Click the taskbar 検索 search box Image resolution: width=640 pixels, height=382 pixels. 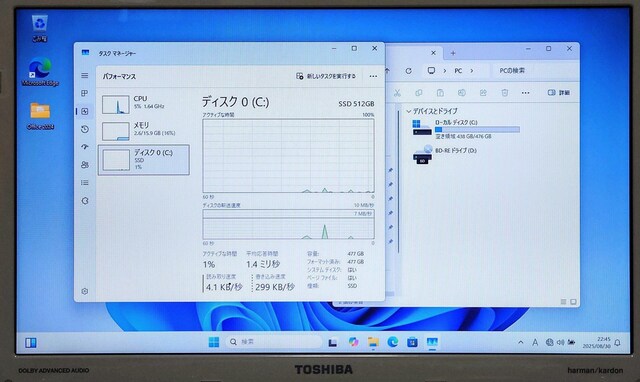point(273,342)
